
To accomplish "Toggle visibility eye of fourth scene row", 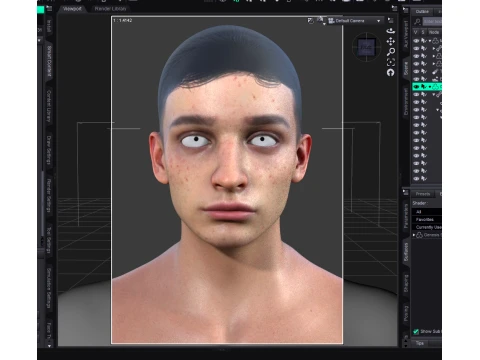I will click(x=416, y=64).
